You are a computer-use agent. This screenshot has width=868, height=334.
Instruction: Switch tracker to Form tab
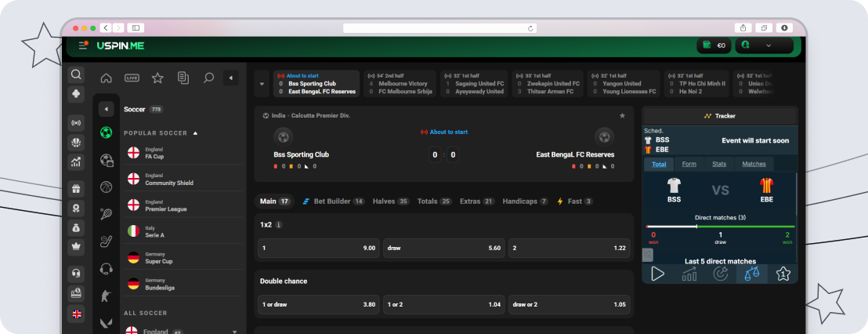[689, 164]
